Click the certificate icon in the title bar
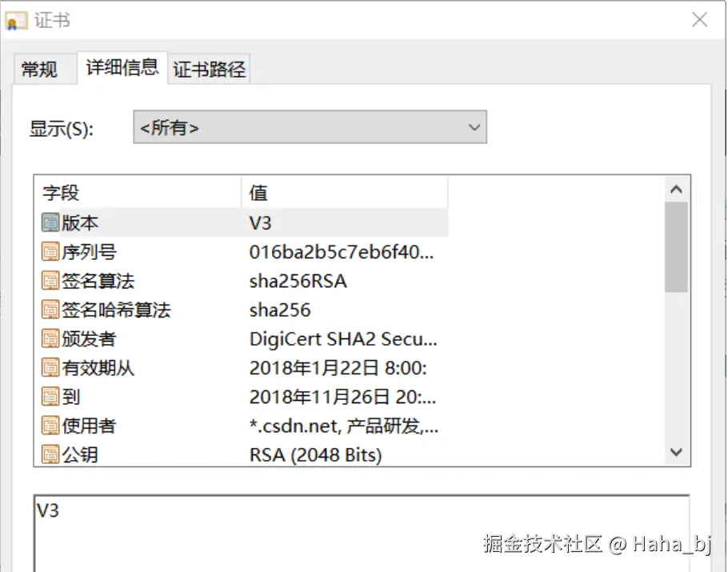Image resolution: width=728 pixels, height=572 pixels. pos(14,20)
